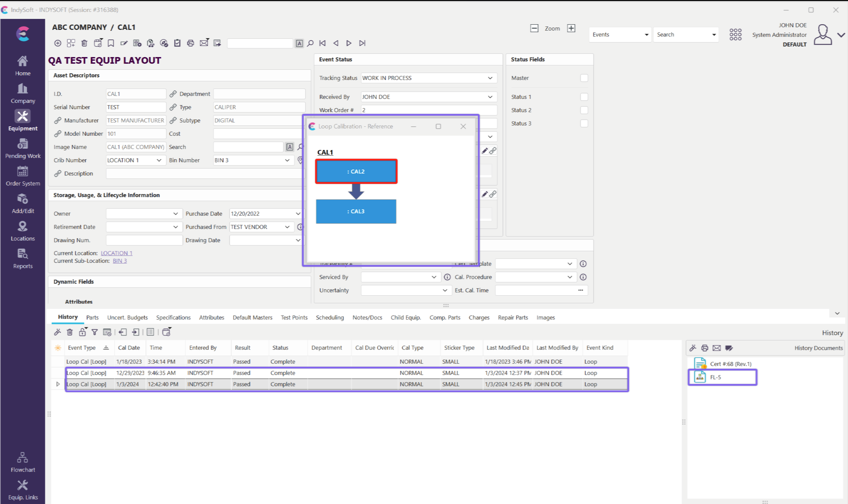Click the add new record plus icon

(x=58, y=43)
